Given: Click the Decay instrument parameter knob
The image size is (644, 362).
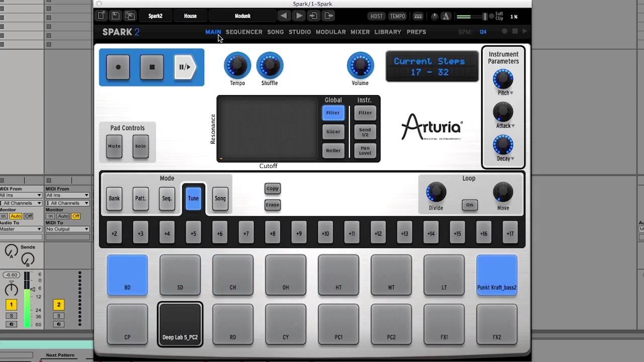Looking at the screenshot, I should tap(503, 145).
